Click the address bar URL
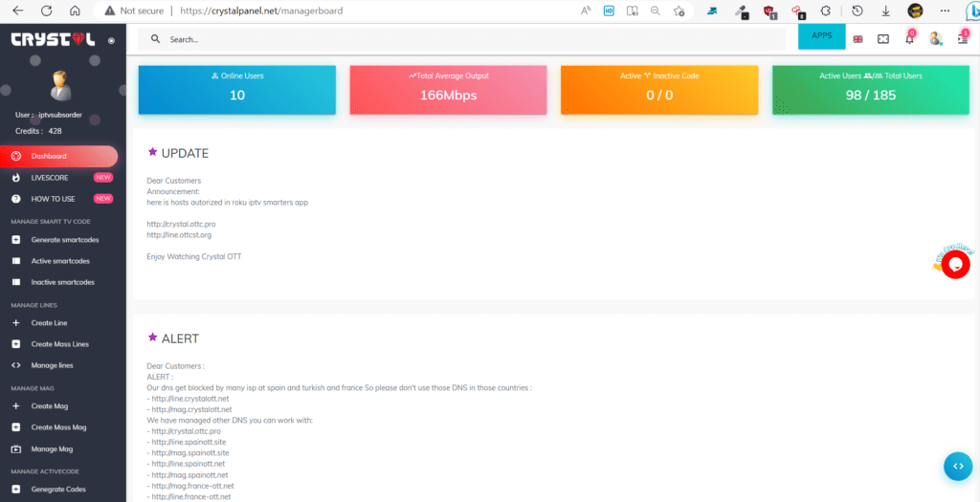 [261, 11]
